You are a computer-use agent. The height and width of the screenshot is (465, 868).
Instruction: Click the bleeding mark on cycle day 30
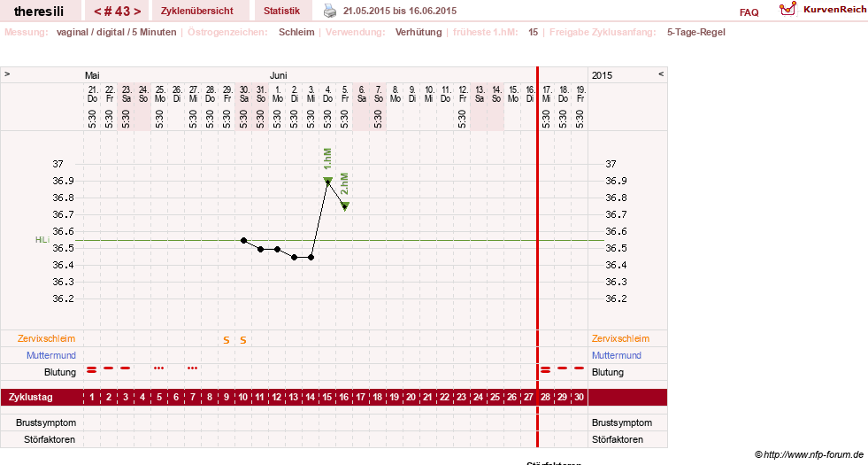(579, 368)
